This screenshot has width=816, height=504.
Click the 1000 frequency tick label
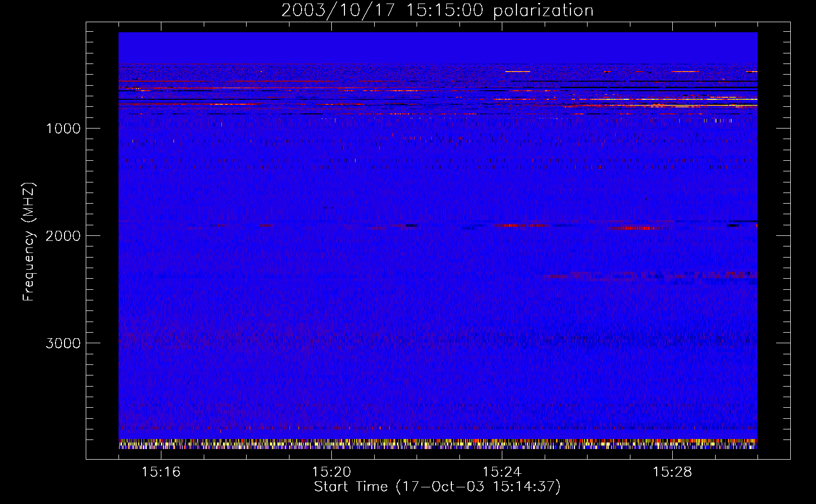(63, 129)
